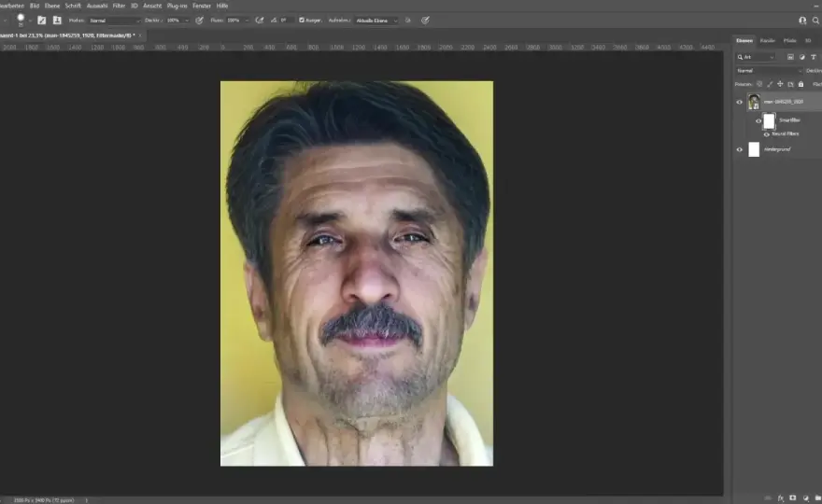Add layer style fx icon
The image size is (822, 504).
click(x=781, y=497)
